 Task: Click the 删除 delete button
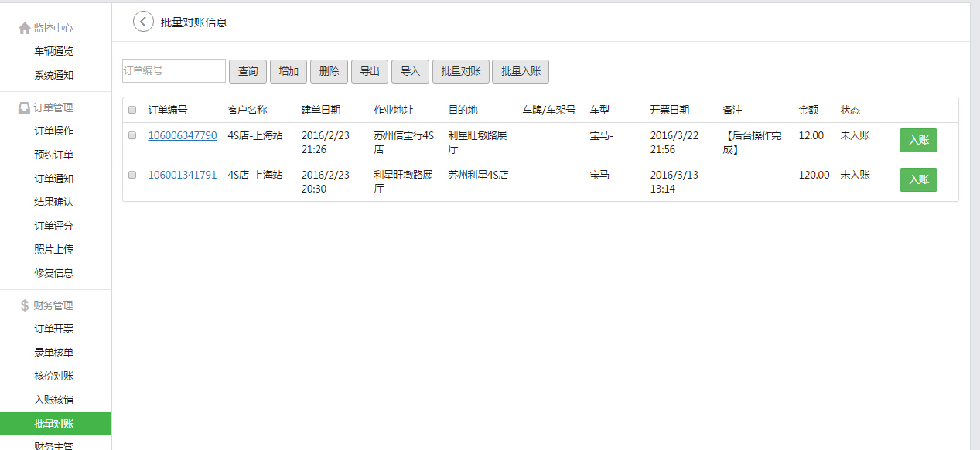point(329,71)
